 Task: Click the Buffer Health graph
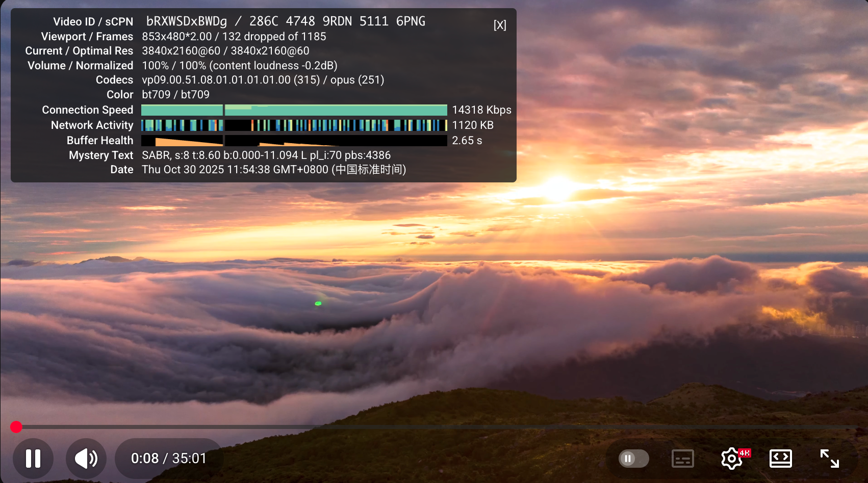tap(294, 141)
